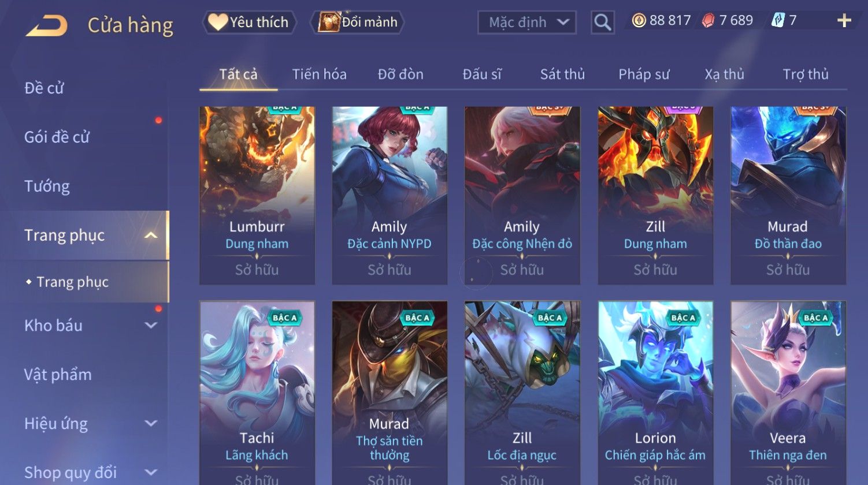Switch to the Pháp sư tab

[x=644, y=74]
